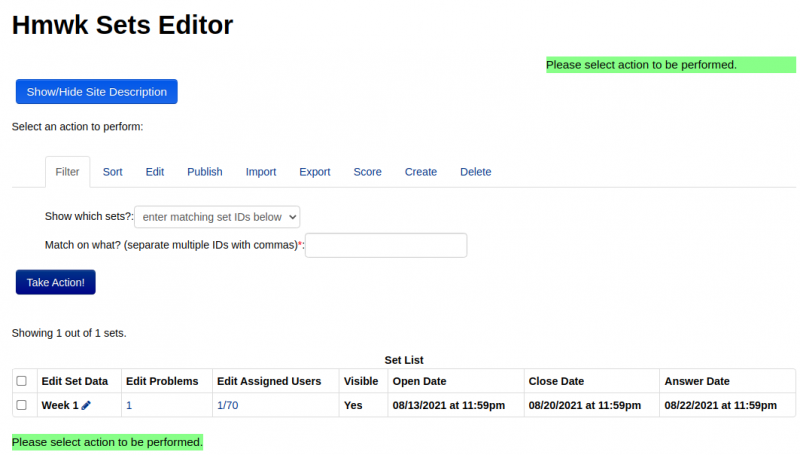Check the Week 1 row checkbox
800x455 pixels.
point(21,405)
